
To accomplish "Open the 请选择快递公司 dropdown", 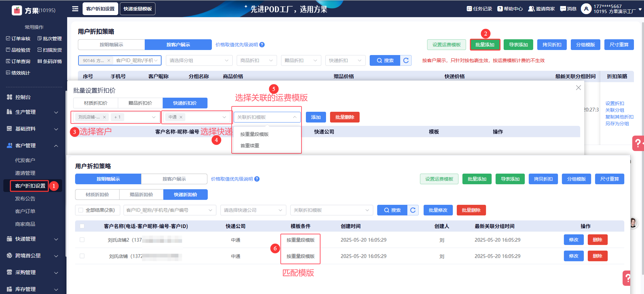I will tap(254, 210).
